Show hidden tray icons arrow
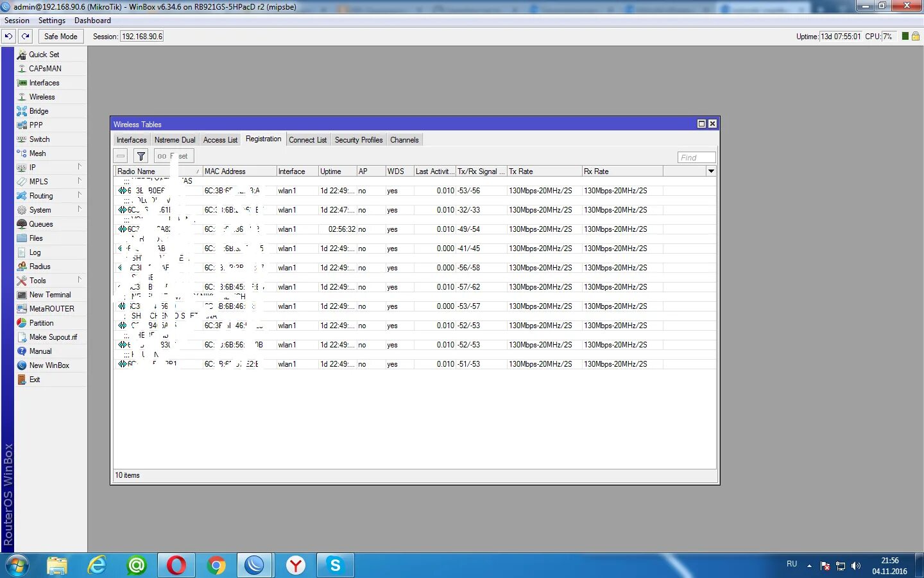 point(809,566)
